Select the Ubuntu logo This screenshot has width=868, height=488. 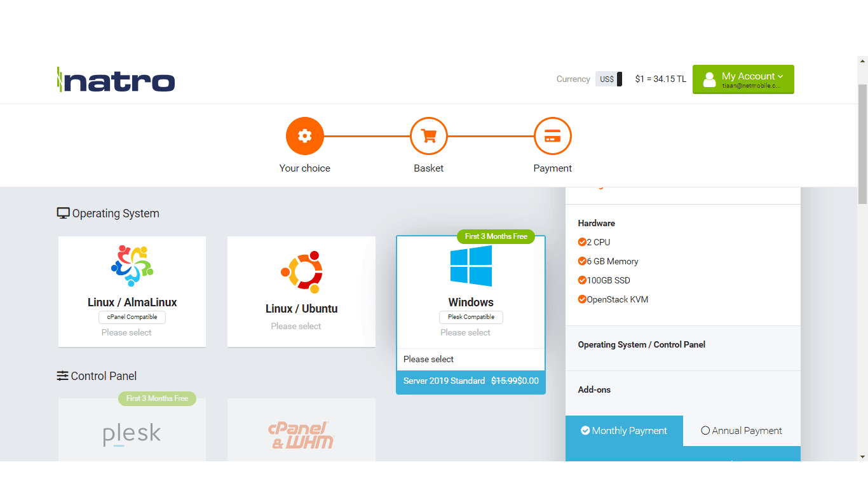coord(301,272)
